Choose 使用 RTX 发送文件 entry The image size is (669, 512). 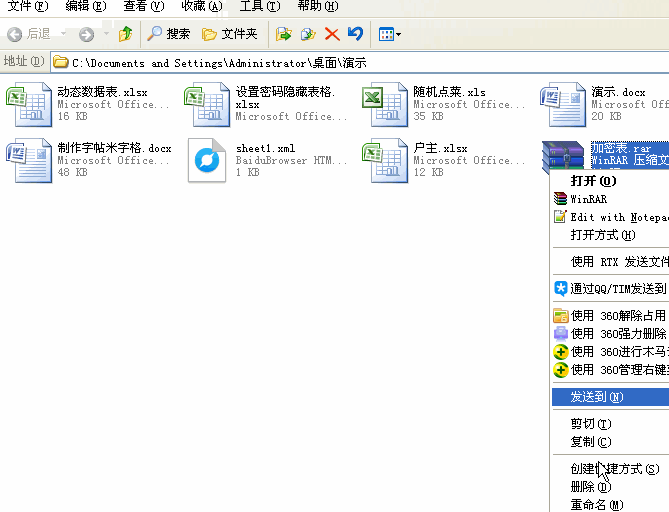[x=611, y=262]
